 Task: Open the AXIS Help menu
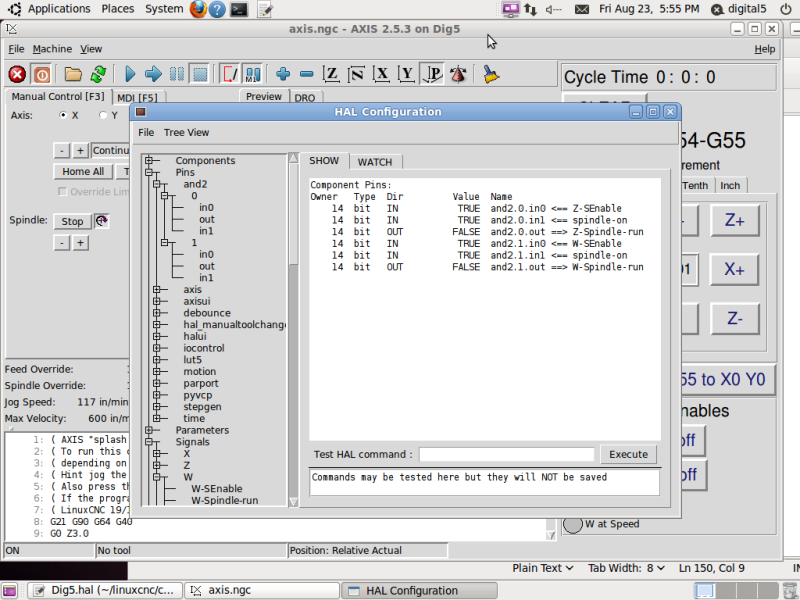pyautogui.click(x=764, y=49)
